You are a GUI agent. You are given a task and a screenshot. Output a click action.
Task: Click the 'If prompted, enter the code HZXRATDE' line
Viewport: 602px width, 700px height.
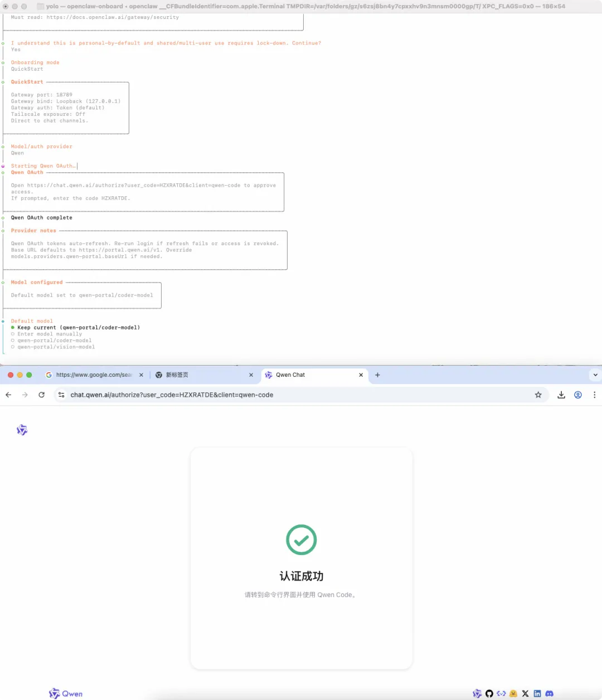71,198
